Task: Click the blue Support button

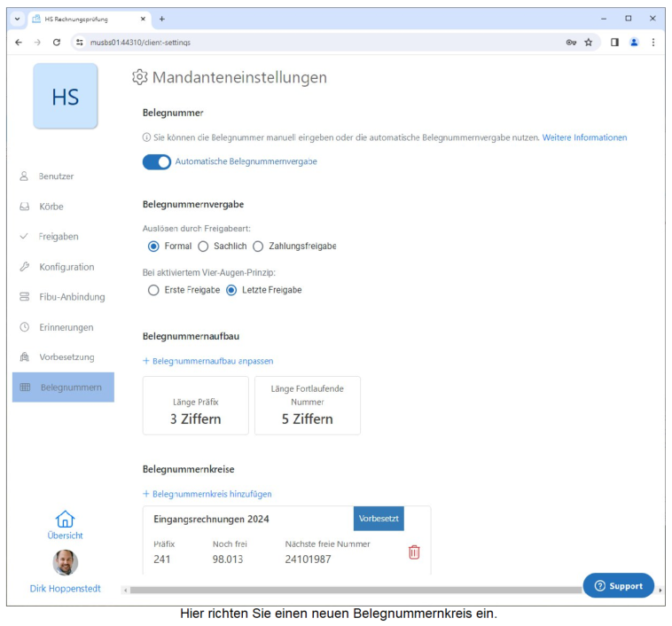Action: click(x=618, y=585)
